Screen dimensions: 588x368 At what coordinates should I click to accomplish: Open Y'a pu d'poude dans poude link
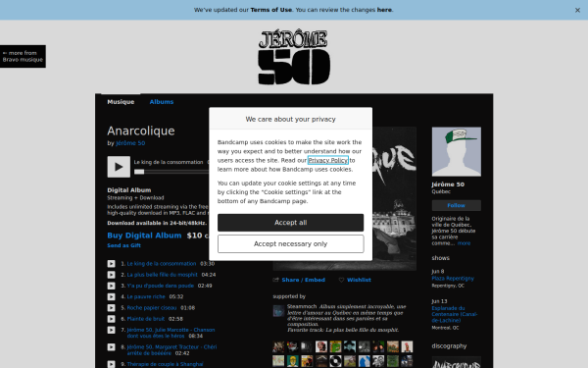(x=160, y=286)
